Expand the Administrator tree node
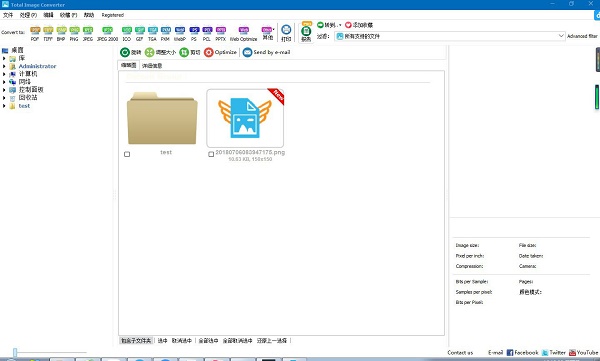This screenshot has width=600, height=361. [x=4, y=66]
